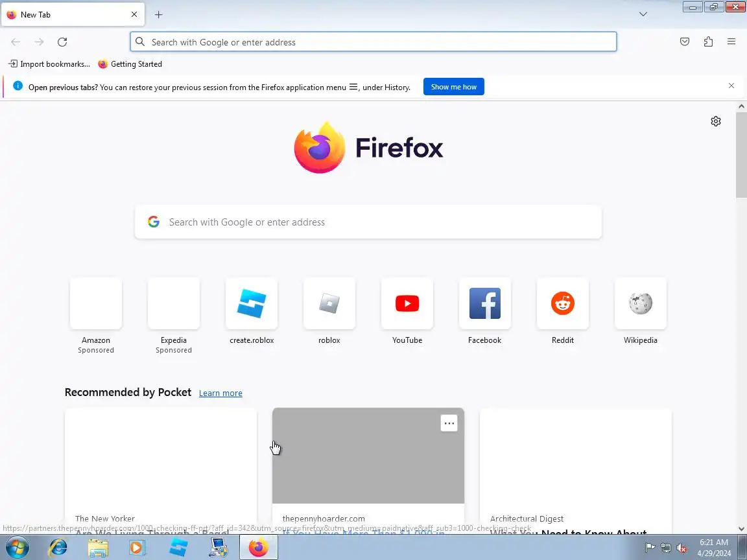Open Windows Explorer folder on taskbar
The image size is (747, 560).
tap(98, 548)
